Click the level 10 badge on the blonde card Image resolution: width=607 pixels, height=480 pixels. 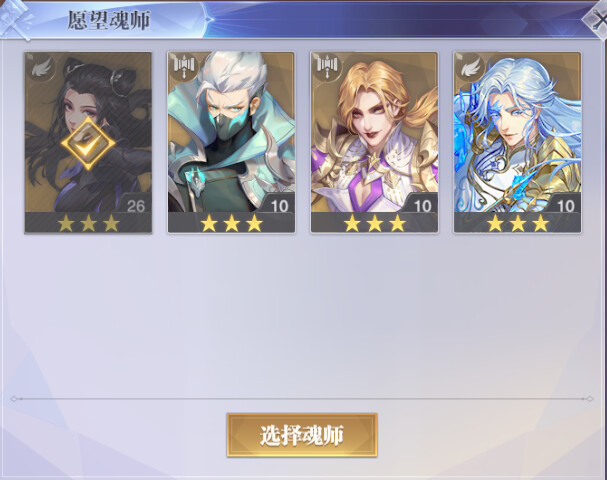[x=422, y=206]
